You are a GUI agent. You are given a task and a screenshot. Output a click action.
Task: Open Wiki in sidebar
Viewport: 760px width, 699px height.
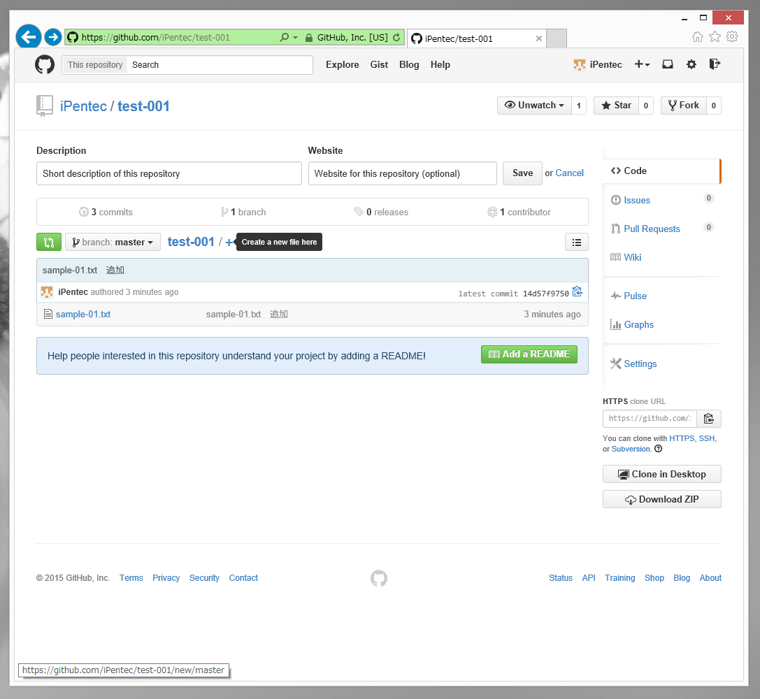point(633,257)
